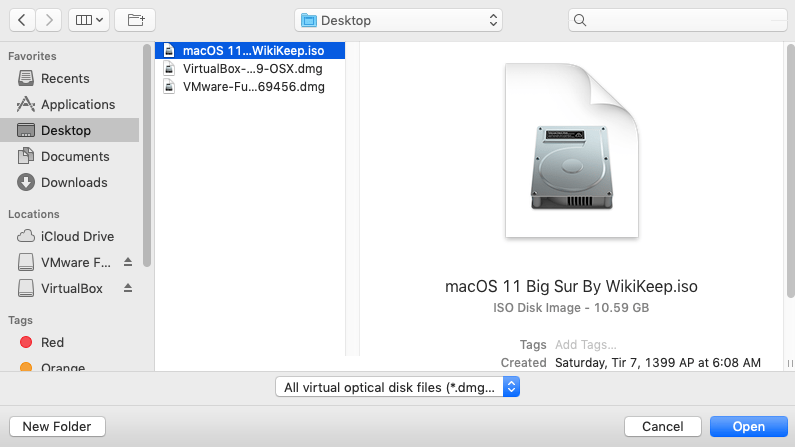Click the ISO Disk Image - 10.59 GB text
Image resolution: width=795 pixels, height=447 pixels.
(x=571, y=308)
